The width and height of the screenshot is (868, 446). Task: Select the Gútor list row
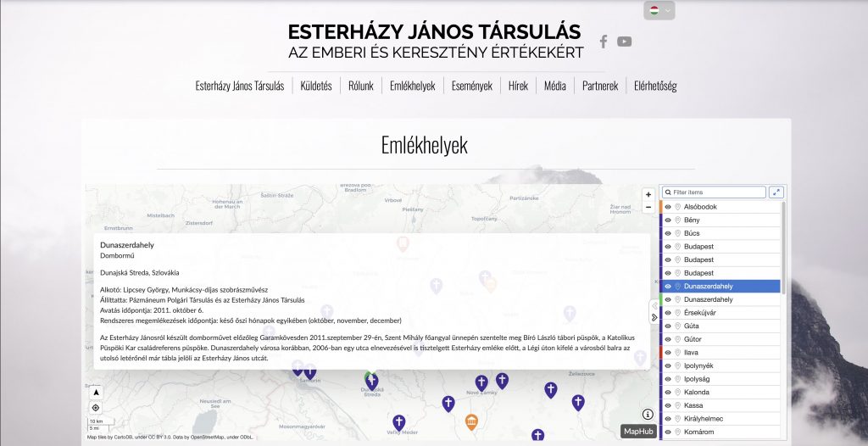tap(720, 339)
